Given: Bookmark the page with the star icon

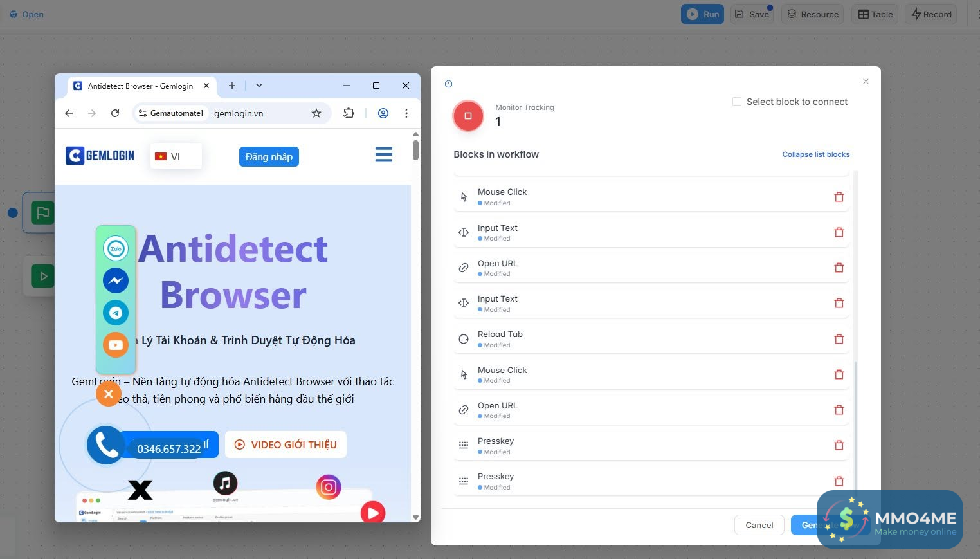Looking at the screenshot, I should coord(316,113).
